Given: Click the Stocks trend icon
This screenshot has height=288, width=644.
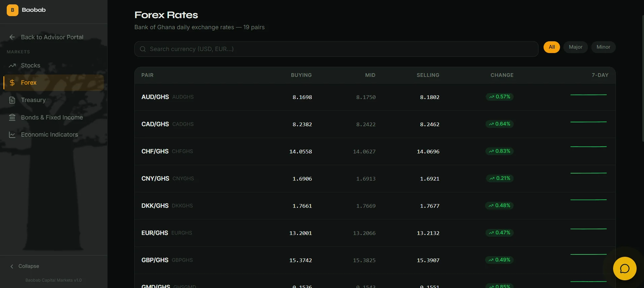Looking at the screenshot, I should (12, 65).
